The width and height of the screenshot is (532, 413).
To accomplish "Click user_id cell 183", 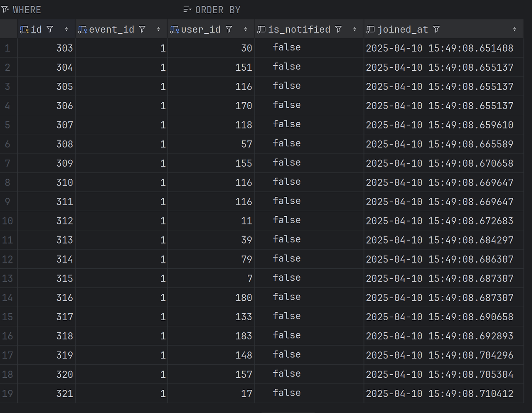I will tap(211, 336).
